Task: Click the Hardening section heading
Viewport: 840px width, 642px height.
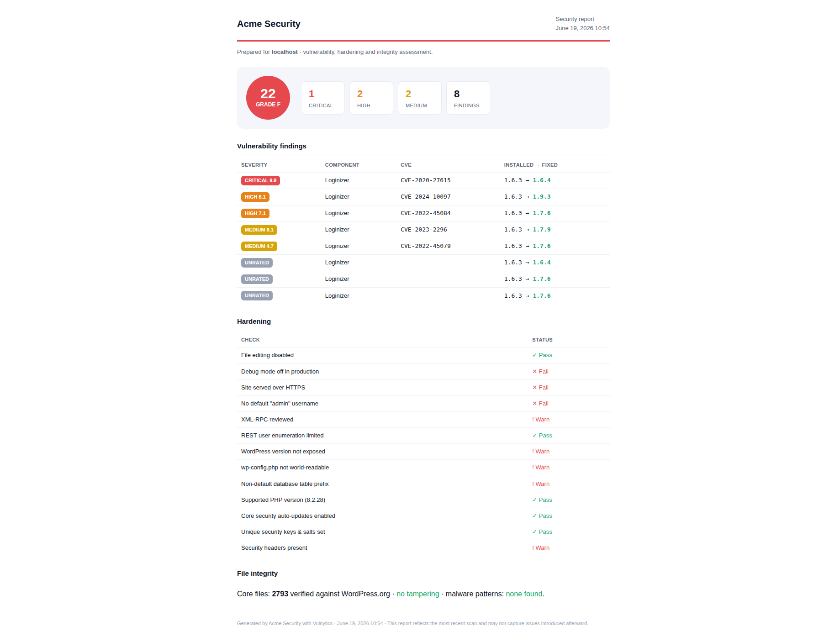Action: click(254, 321)
